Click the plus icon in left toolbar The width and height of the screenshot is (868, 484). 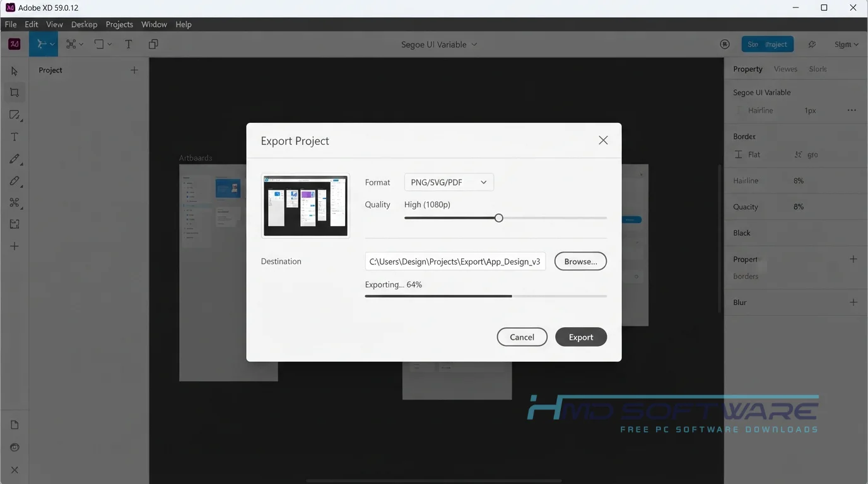click(15, 246)
